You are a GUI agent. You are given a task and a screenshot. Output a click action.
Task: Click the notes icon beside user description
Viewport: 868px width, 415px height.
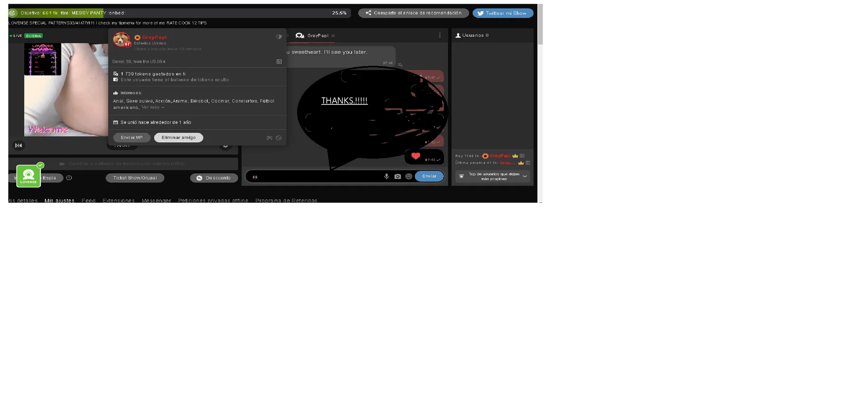[x=279, y=61]
